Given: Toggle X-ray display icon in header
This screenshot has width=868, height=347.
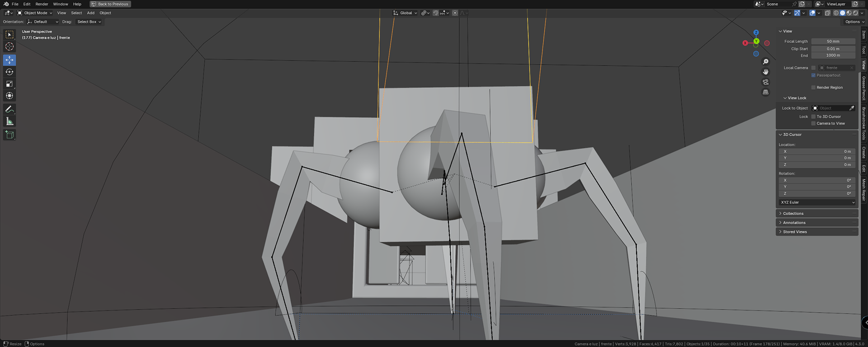Looking at the screenshot, I should (827, 13).
